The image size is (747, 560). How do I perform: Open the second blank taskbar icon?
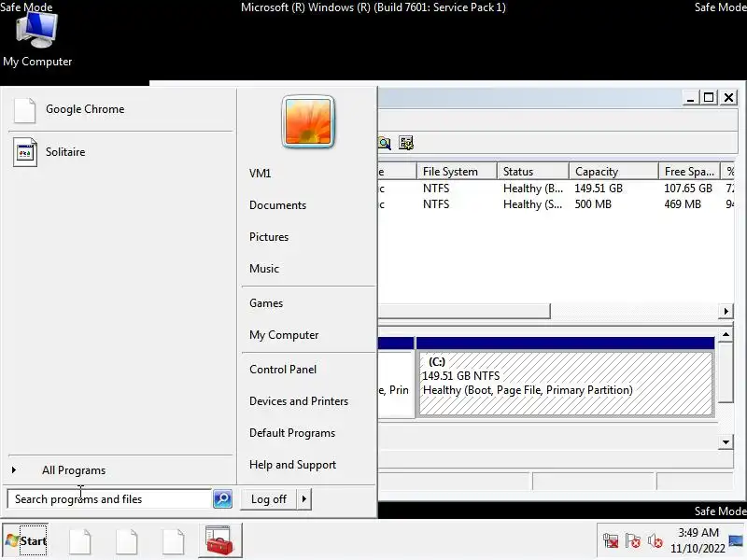[127, 541]
